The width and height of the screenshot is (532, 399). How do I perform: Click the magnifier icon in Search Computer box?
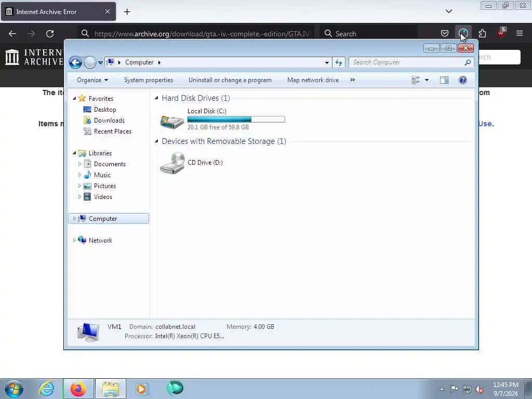pyautogui.click(x=468, y=62)
